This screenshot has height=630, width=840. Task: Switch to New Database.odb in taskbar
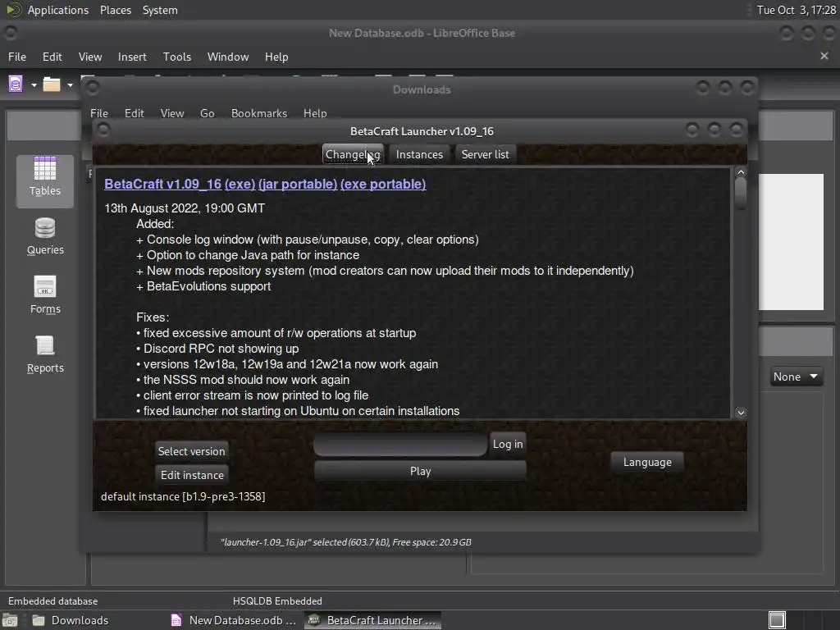click(234, 620)
